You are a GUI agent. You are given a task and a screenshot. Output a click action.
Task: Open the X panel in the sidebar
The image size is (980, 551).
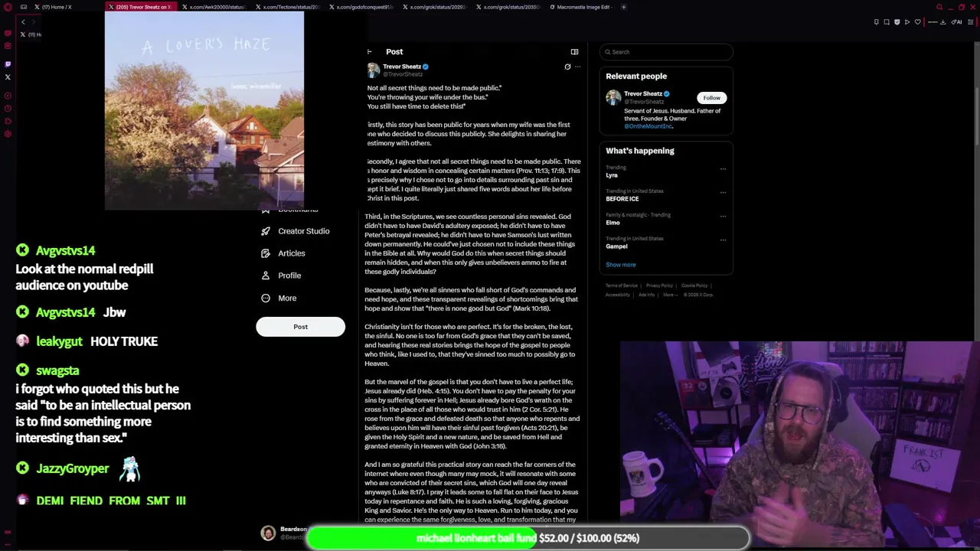pos(8,77)
